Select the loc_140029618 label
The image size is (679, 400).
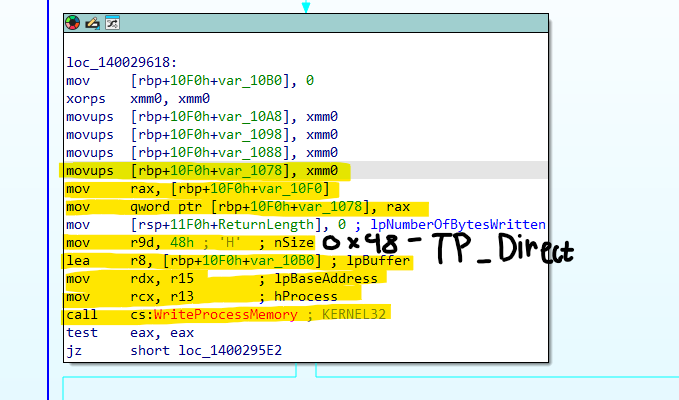coord(122,62)
